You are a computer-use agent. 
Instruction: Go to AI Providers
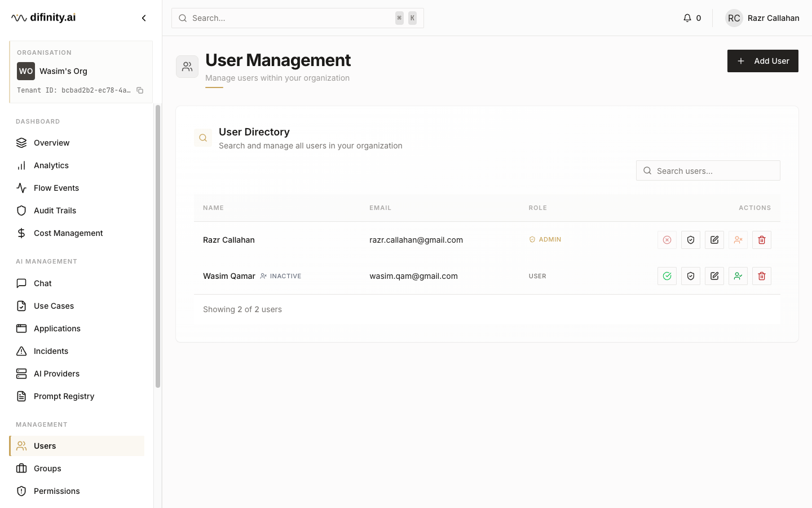click(77, 374)
